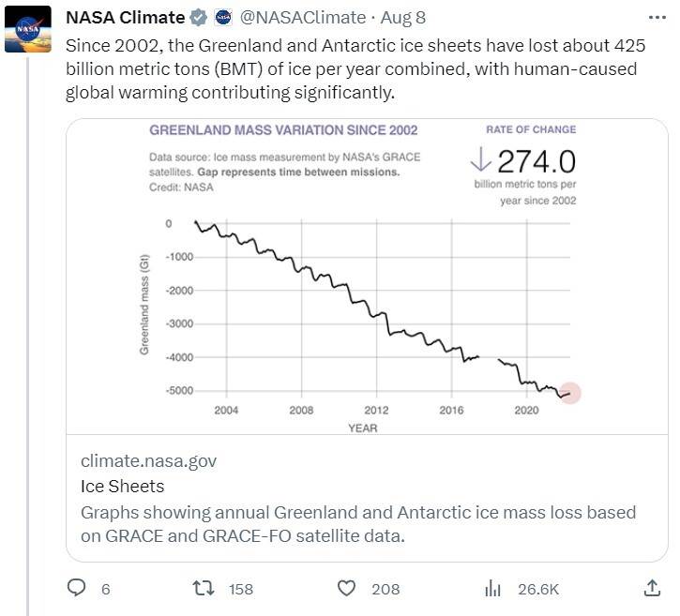Open the three-dot more options menu
This screenshot has height=616, width=680.
(x=657, y=18)
